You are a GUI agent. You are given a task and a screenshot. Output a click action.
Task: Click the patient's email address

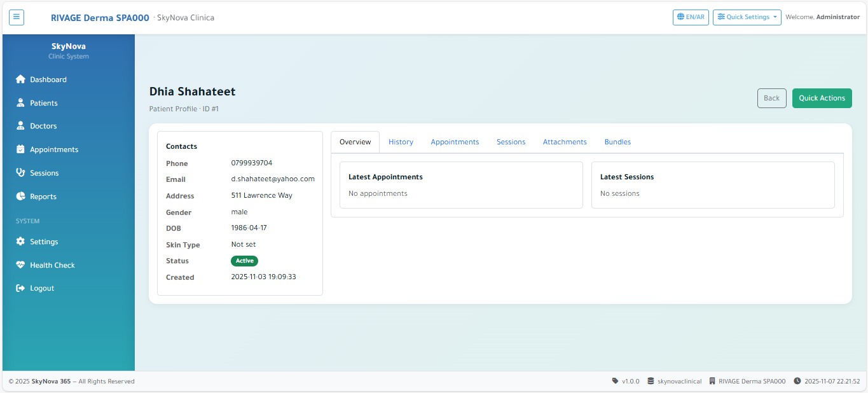click(x=273, y=179)
